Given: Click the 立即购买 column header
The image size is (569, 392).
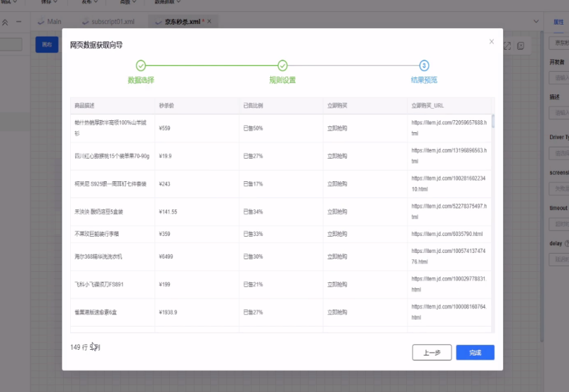Looking at the screenshot, I should coord(365,105).
